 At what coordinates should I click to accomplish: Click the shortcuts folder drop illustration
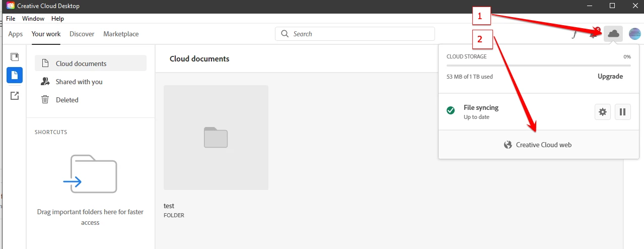[90, 174]
